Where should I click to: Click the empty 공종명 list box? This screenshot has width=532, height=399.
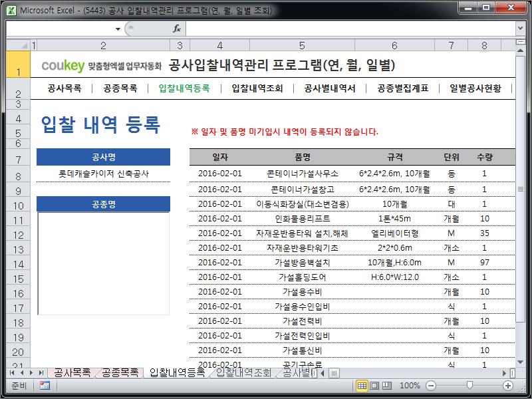(104, 263)
